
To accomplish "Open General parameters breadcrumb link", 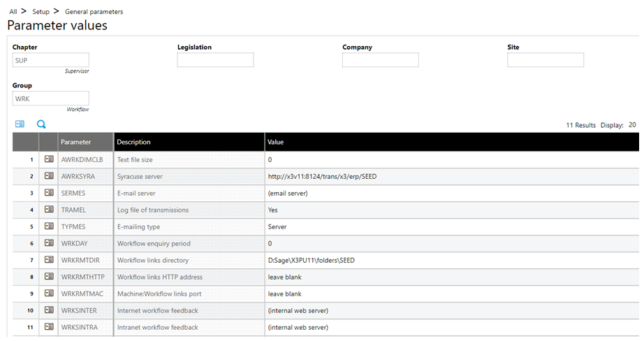I will click(94, 12).
